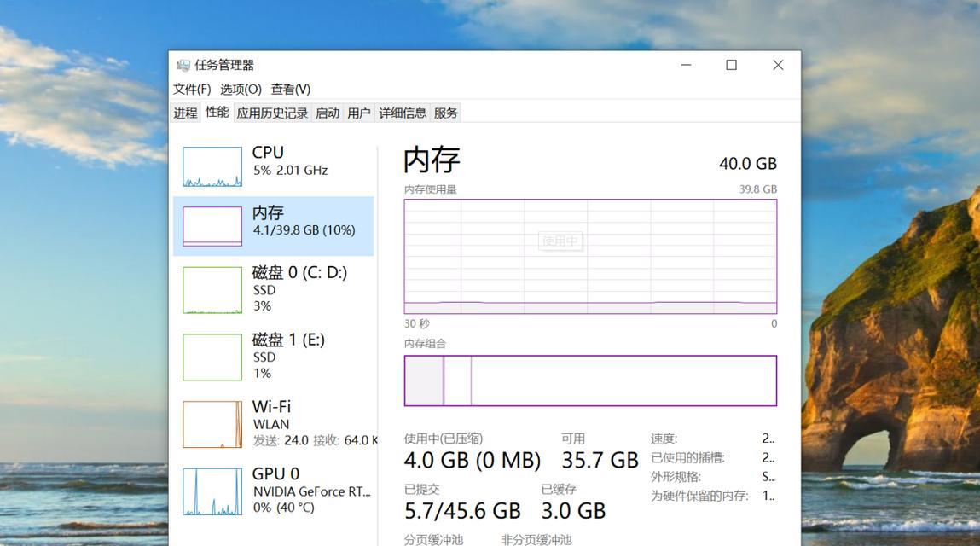The height and width of the screenshot is (546, 980).
Task: Open the 查看(V) menu
Action: 291,90
